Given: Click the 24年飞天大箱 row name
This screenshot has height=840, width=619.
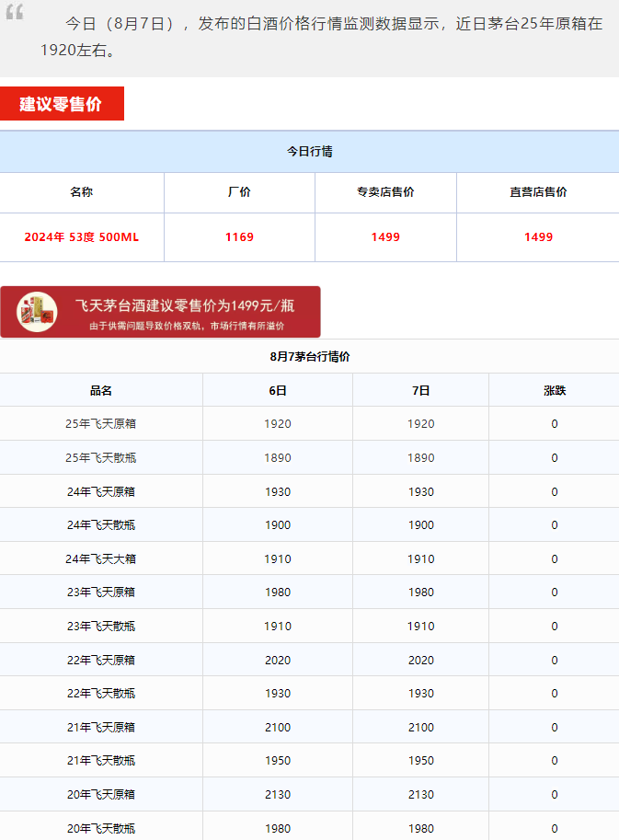Looking at the screenshot, I should click(x=101, y=558).
